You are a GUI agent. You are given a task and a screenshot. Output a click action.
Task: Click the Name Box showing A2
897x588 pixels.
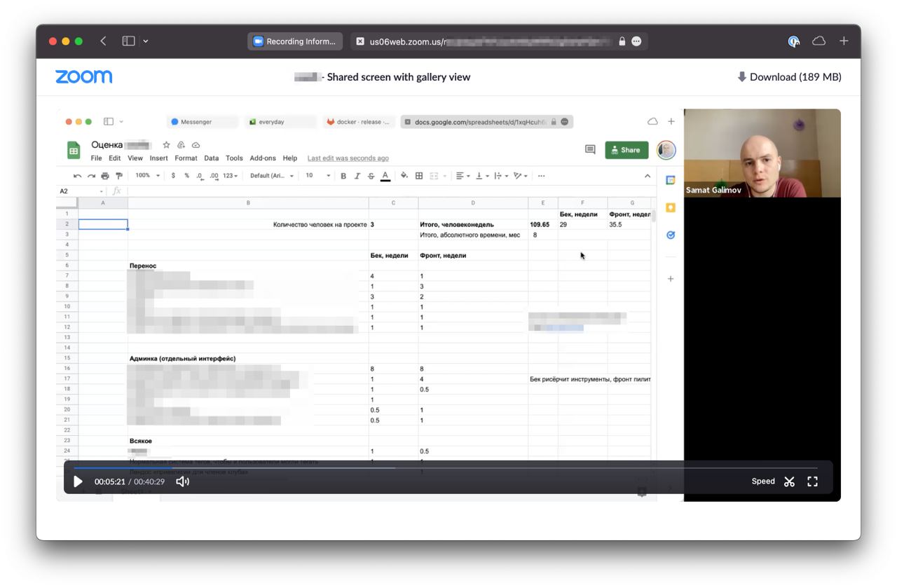point(81,191)
